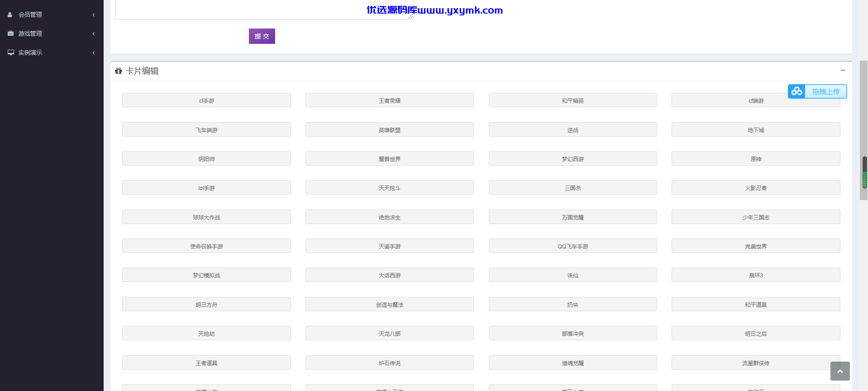
Task: Open the 游戏管理 sidebar menu
Action: tap(52, 33)
